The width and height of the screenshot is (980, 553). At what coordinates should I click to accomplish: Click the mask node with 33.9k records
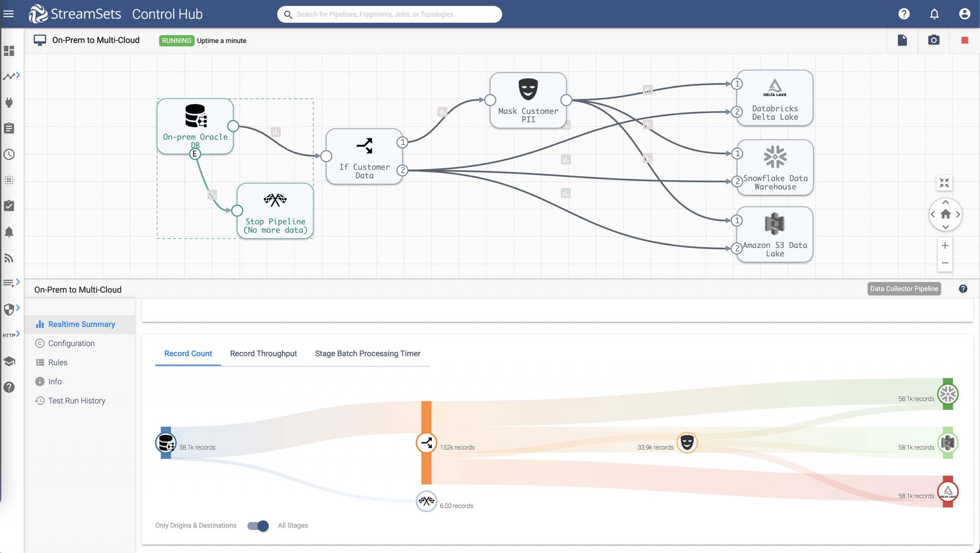coord(687,443)
